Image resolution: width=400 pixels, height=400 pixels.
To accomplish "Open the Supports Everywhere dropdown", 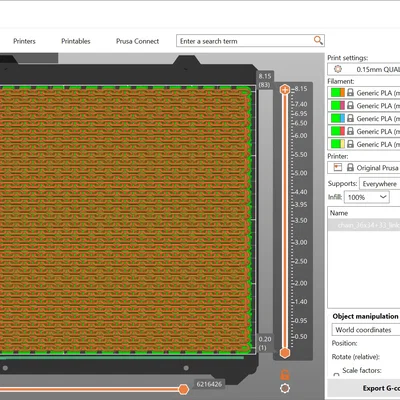I will click(x=380, y=184).
